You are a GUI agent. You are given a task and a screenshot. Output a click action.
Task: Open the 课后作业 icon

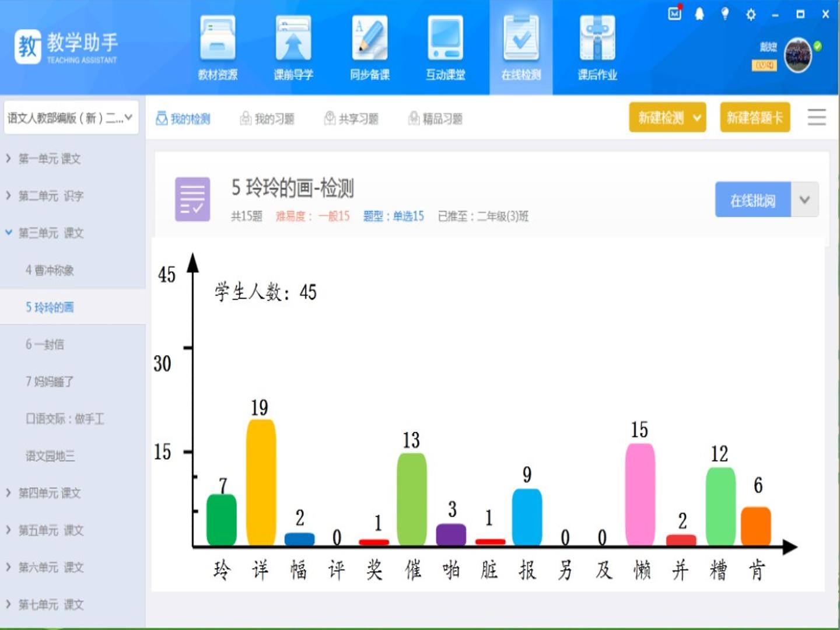[x=597, y=38]
